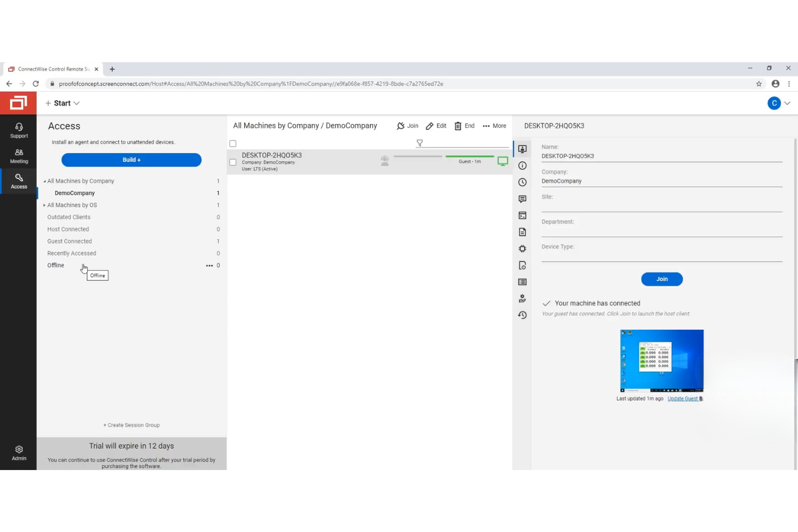Click the host person icon on DESKTOP-2HQO5K3 row
Viewport: 798px width, 532px height.
[384, 161]
